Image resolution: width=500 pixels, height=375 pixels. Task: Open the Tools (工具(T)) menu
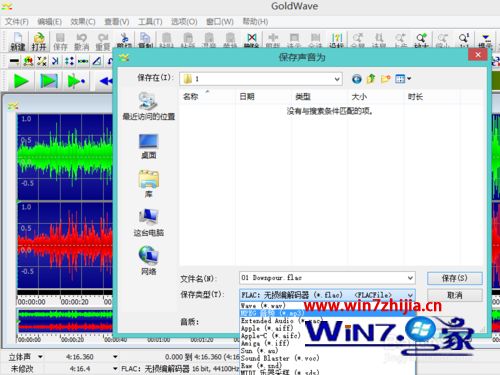(150, 22)
